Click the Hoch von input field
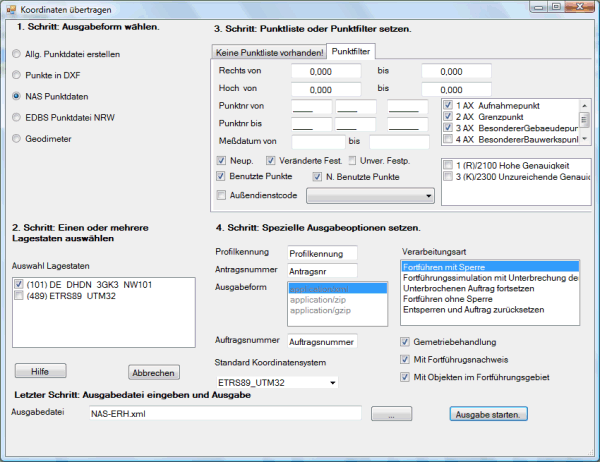Viewport: 600px width, 462px height. [x=326, y=89]
